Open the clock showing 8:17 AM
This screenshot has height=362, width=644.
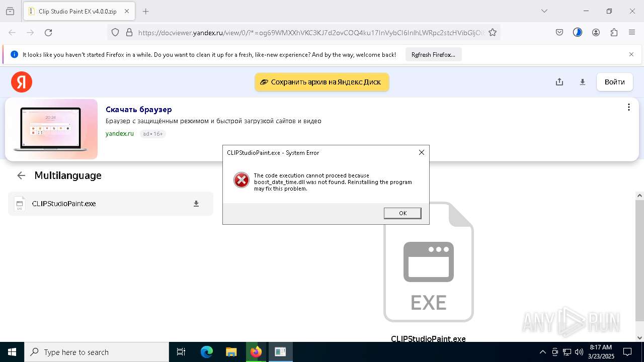tap(601, 352)
